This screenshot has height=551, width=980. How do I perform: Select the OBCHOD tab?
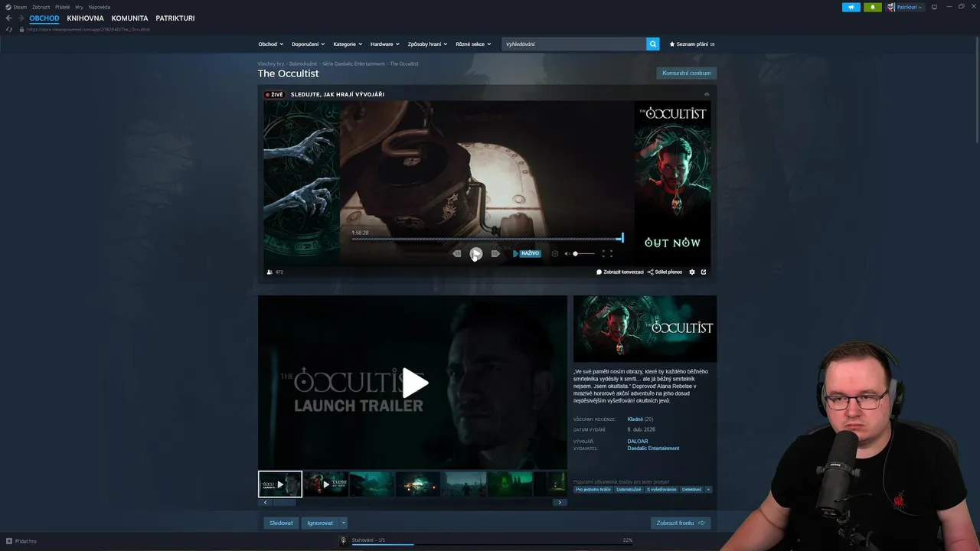(x=44, y=18)
